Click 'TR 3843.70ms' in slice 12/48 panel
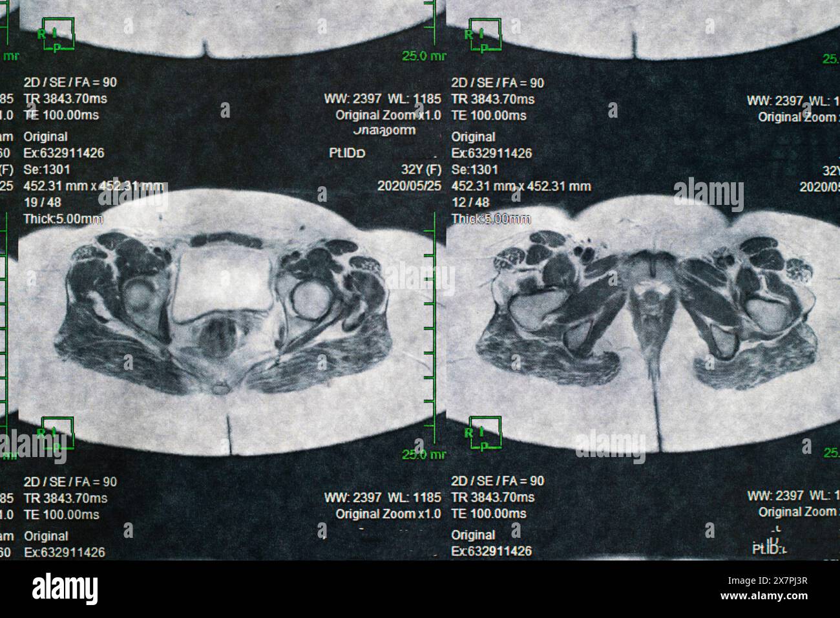Screen dimensions: 840x618 (x=493, y=99)
